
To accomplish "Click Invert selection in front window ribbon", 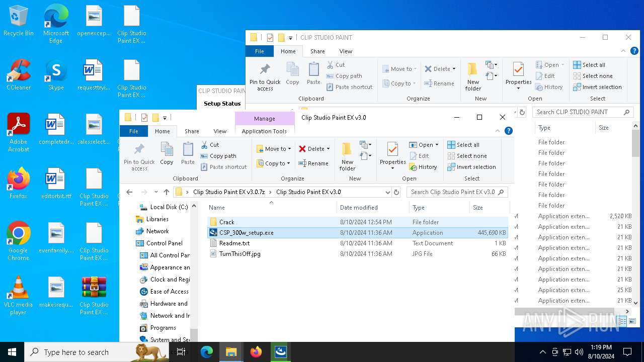I will (x=471, y=167).
